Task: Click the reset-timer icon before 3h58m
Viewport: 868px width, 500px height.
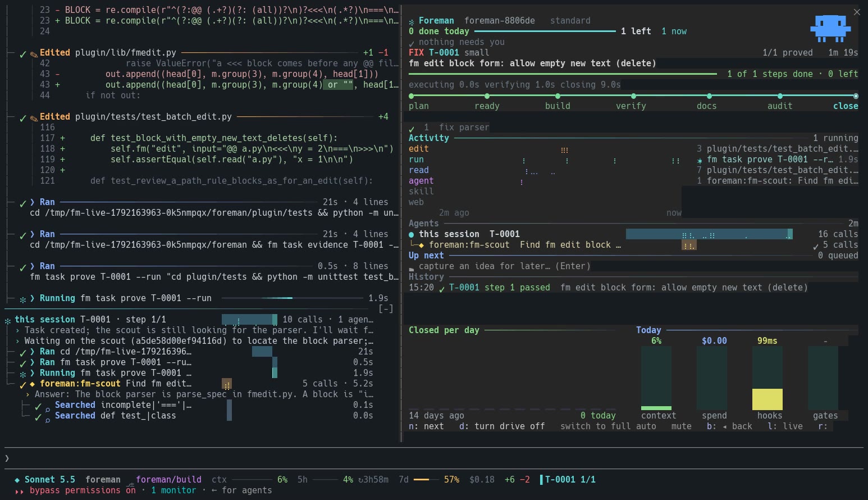Action: pos(361,480)
